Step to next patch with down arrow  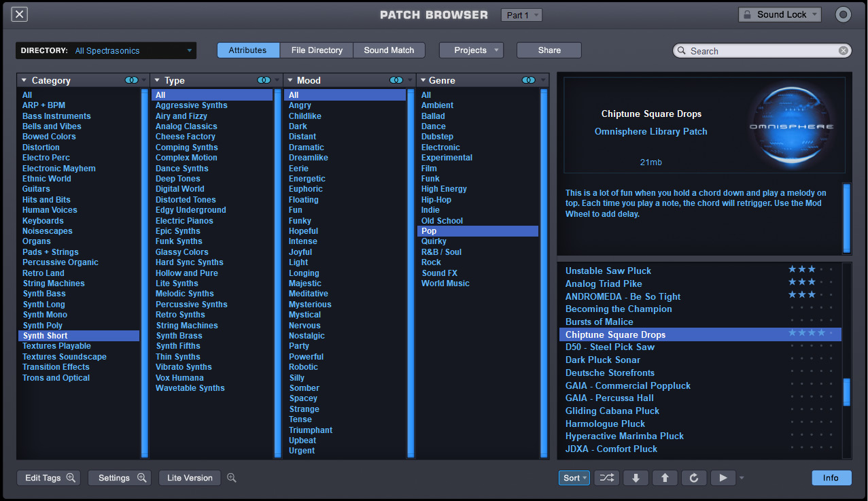coord(636,478)
